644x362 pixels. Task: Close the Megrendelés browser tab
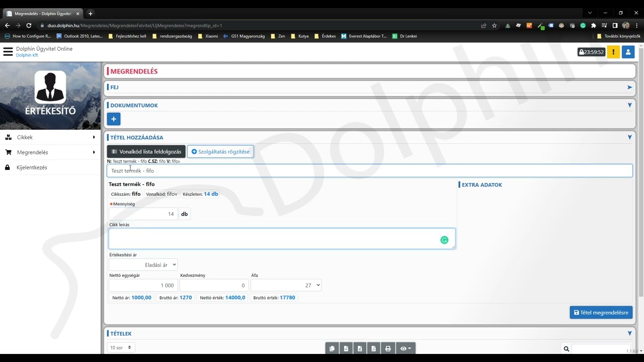[78, 14]
